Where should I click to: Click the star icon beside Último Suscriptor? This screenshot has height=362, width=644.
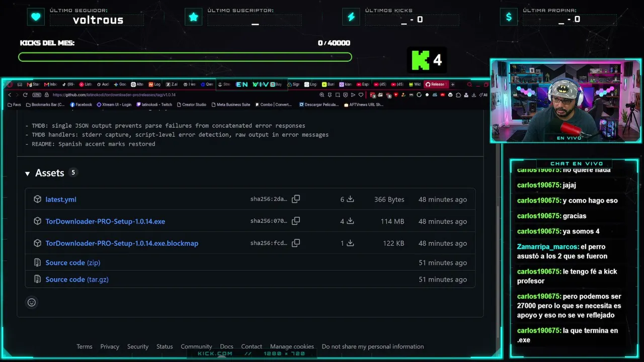point(193,17)
